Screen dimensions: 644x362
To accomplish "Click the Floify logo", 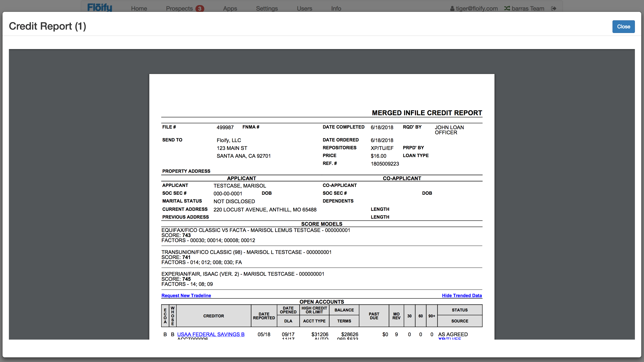I will pyautogui.click(x=99, y=7).
